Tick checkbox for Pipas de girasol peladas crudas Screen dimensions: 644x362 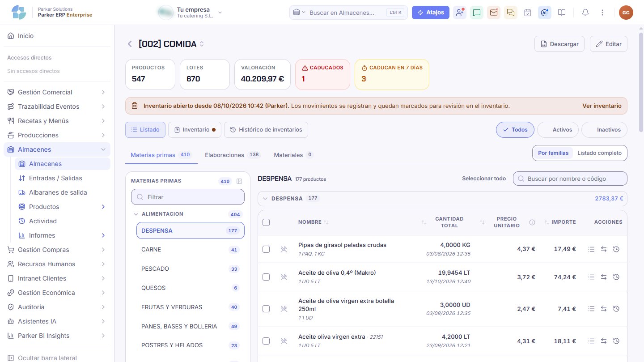(x=266, y=249)
